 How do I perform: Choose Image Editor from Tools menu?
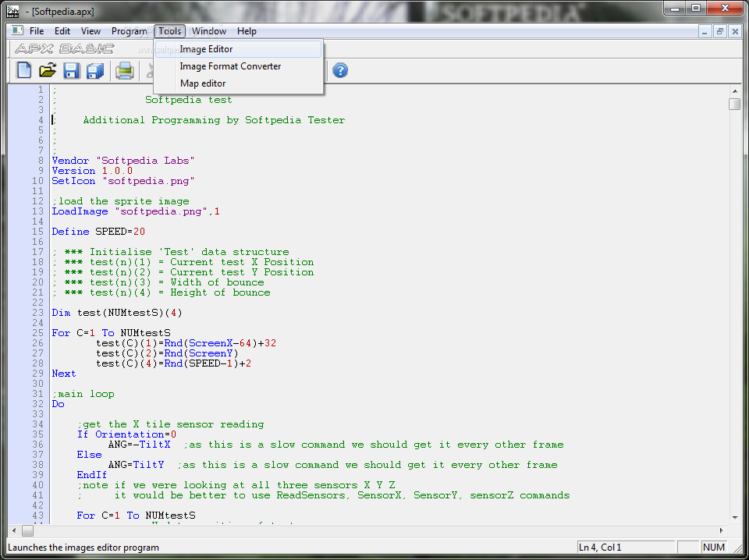click(x=239, y=49)
